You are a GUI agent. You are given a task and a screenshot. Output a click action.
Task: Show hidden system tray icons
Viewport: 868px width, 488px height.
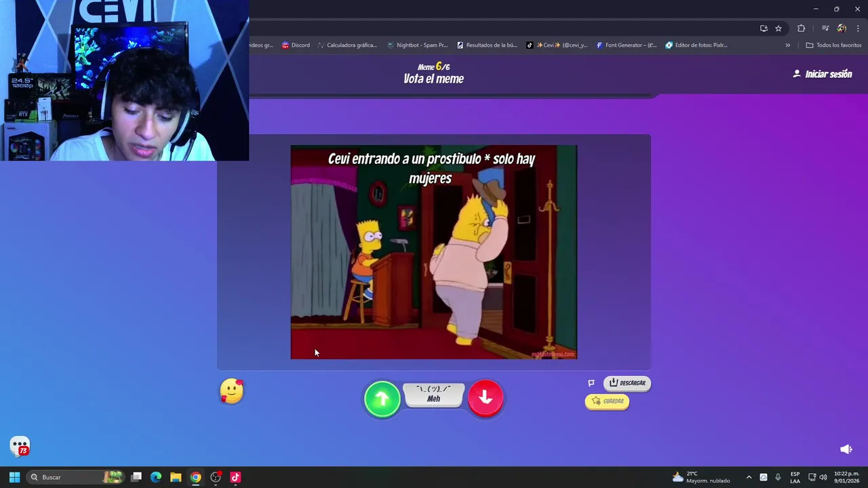[x=749, y=477]
